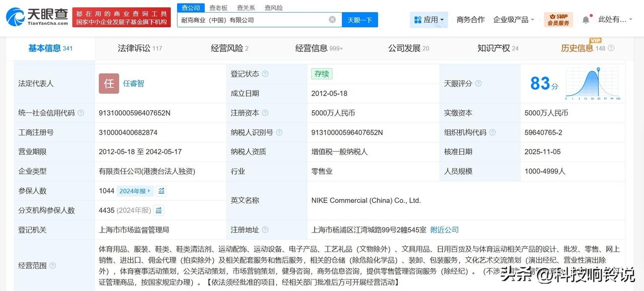Click the 天眼一下 search button
This screenshot has height=291, width=644.
pyautogui.click(x=359, y=19)
